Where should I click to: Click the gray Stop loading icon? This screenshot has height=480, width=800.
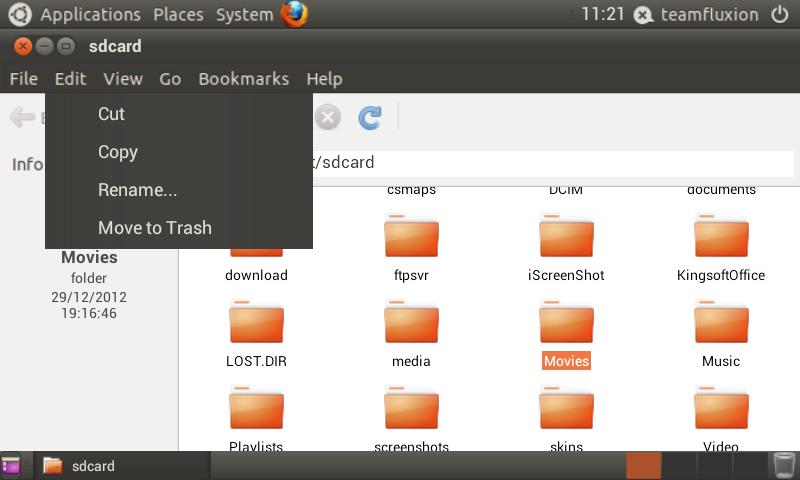pyautogui.click(x=328, y=117)
